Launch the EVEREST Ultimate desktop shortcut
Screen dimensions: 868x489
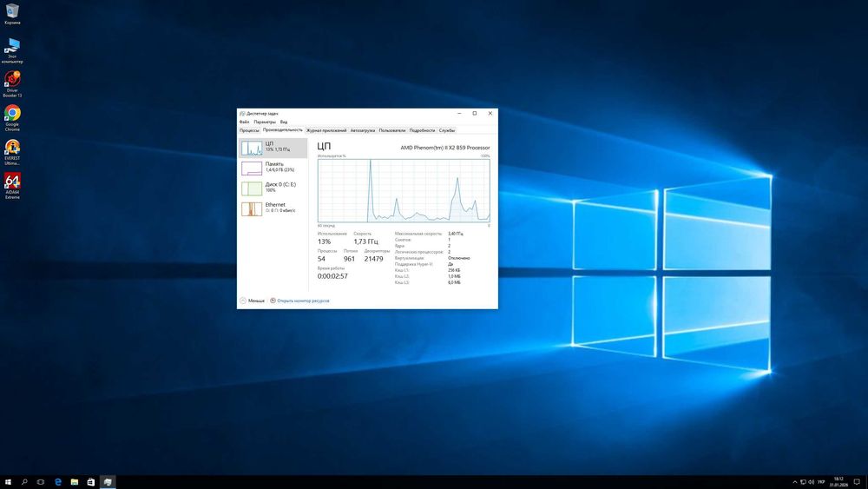[x=12, y=152]
